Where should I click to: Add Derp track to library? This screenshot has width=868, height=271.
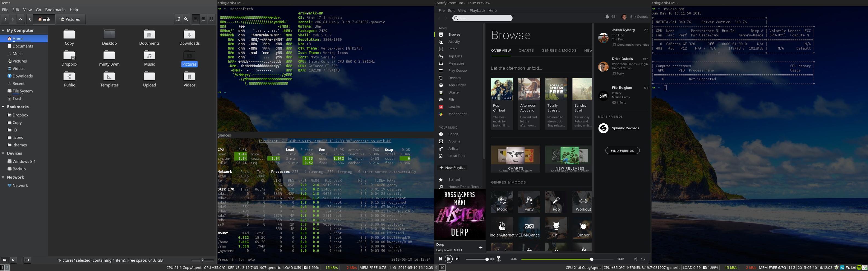click(x=481, y=247)
